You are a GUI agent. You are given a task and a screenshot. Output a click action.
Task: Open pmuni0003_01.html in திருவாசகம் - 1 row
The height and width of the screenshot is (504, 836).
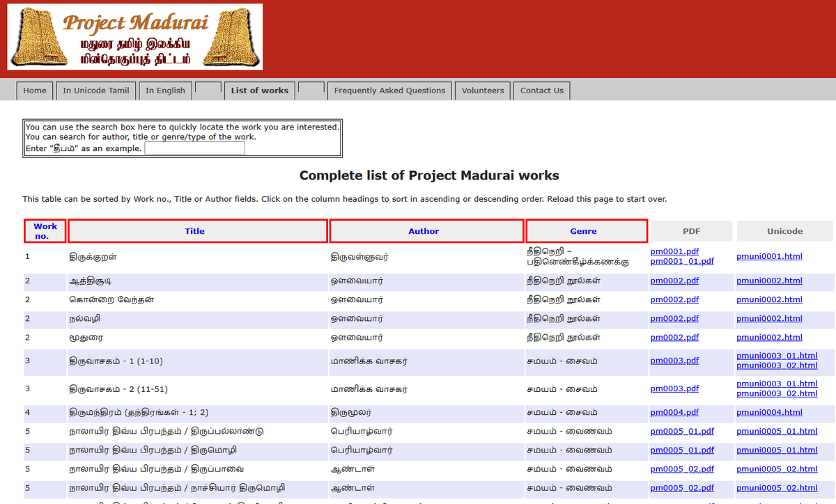(777, 356)
